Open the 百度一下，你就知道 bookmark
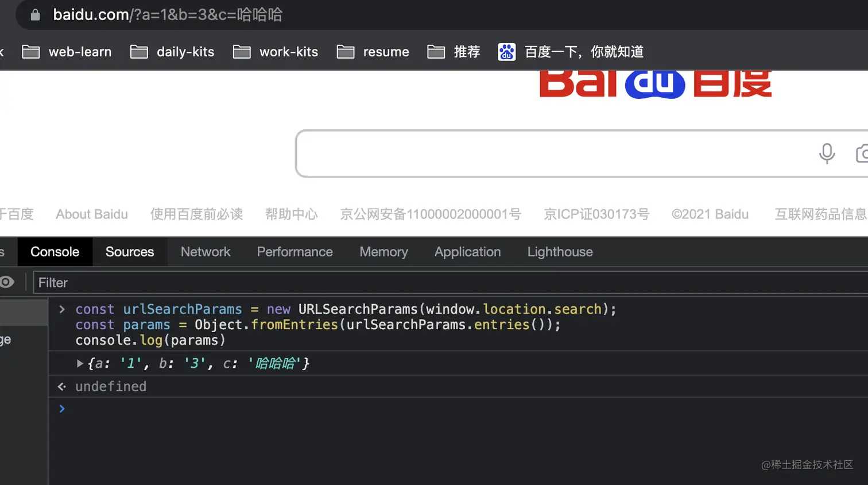This screenshot has height=485, width=868. click(x=571, y=52)
